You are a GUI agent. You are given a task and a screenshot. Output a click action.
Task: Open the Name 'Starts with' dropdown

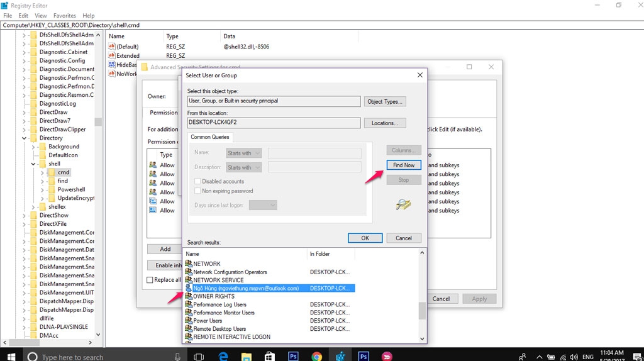click(x=243, y=153)
